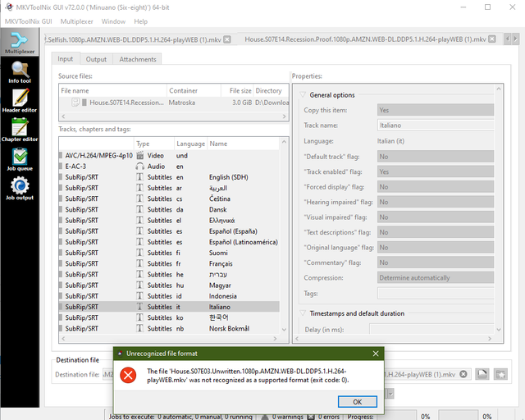This screenshot has height=420, width=525.
Task: Open the 'Track enabled' flag dropdown
Action: pyautogui.click(x=436, y=171)
